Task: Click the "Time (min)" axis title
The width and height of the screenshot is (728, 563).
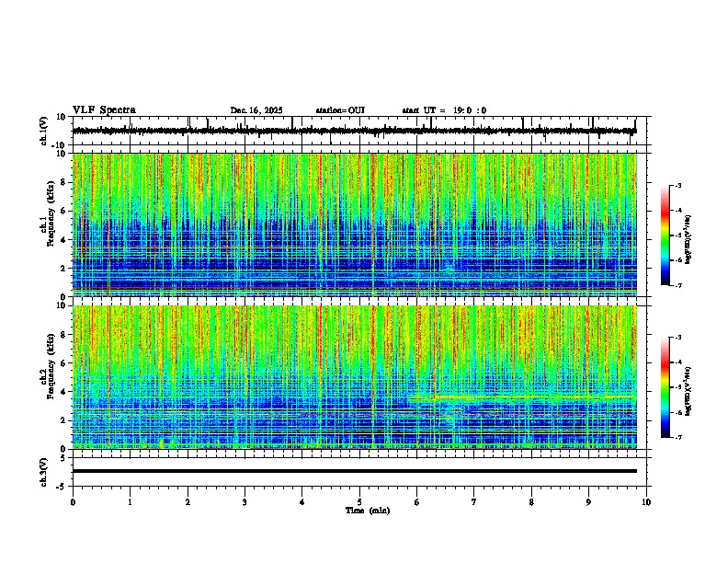Action: pos(368,511)
